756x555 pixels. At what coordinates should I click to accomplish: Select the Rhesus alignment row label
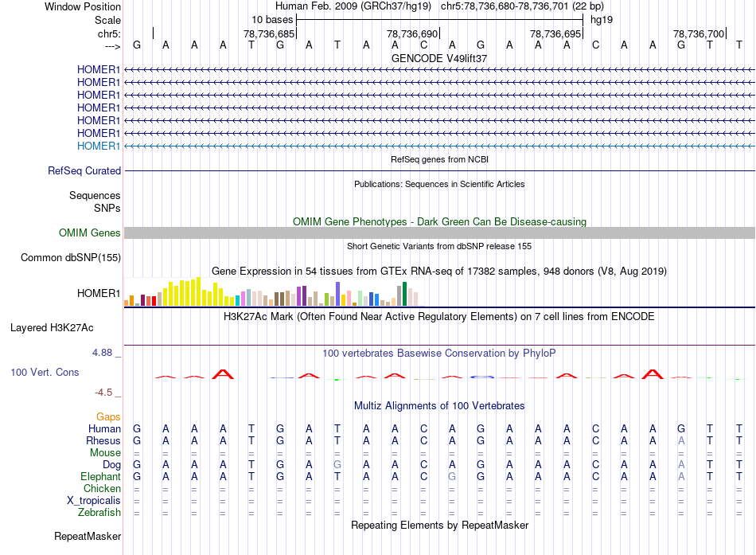click(103, 440)
